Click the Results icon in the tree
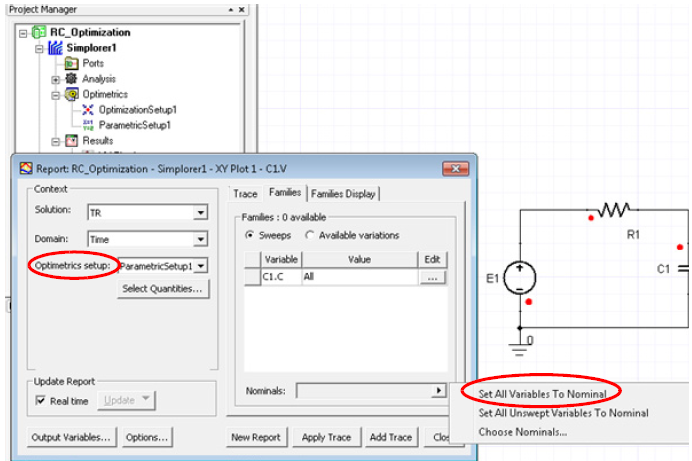This screenshot has height=461, width=692. click(x=71, y=141)
